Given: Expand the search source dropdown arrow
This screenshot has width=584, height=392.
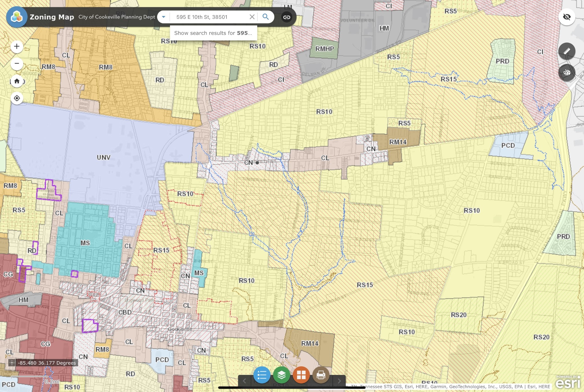Looking at the screenshot, I should click(x=164, y=17).
